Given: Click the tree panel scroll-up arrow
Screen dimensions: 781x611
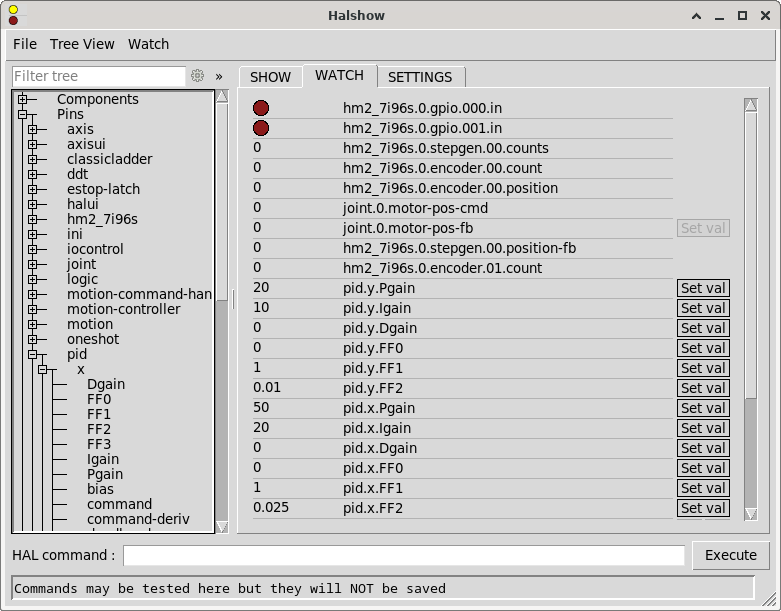Looking at the screenshot, I should [x=222, y=97].
